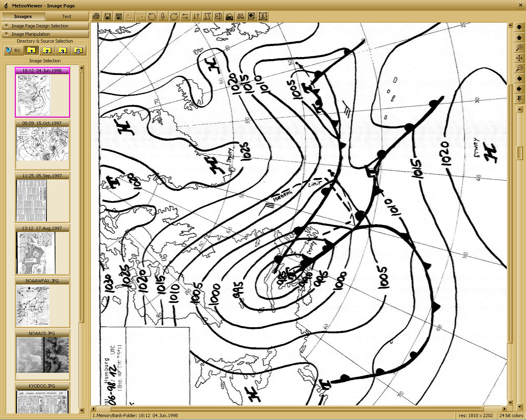Image resolution: width=526 pixels, height=420 pixels.
Task: Click the ICO RPM toolbar button
Action: tap(241, 16)
